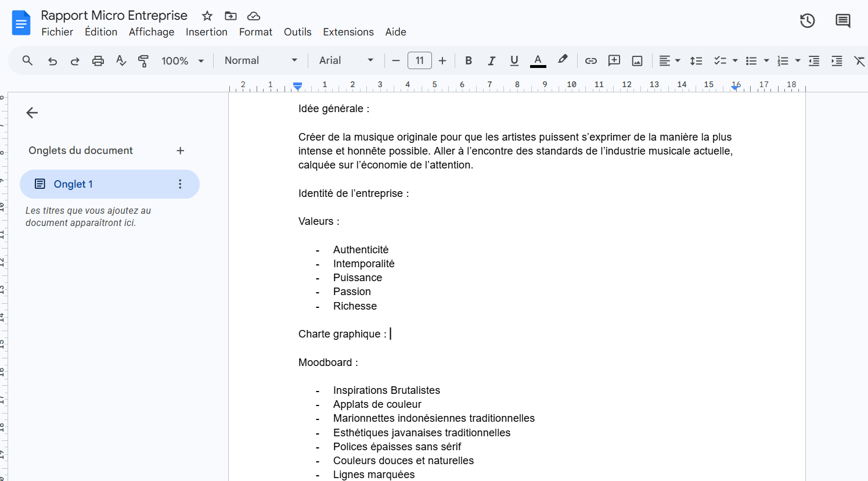Open the Normal paragraph style dropdown
This screenshot has height=481, width=868.
[x=261, y=60]
